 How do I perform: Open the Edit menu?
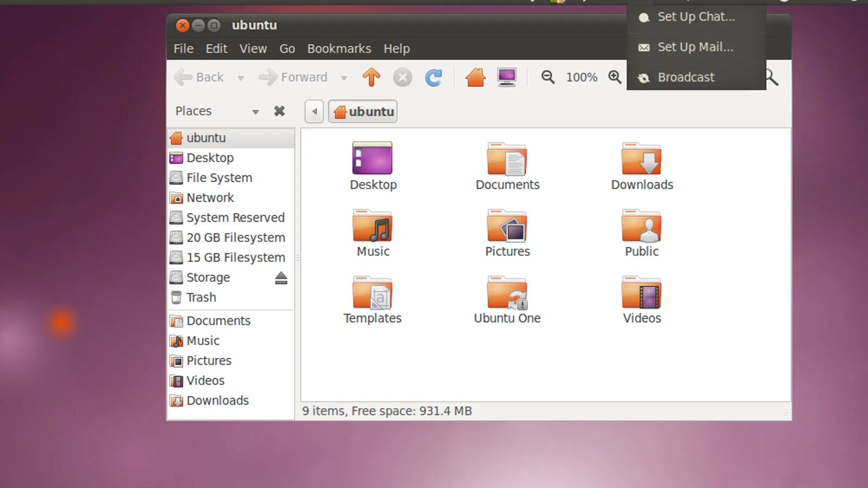216,49
